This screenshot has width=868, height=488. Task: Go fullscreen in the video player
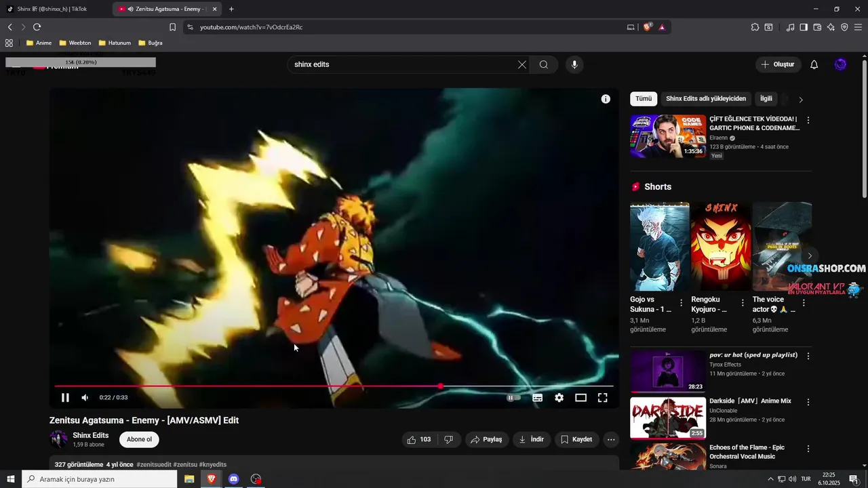tap(602, 398)
